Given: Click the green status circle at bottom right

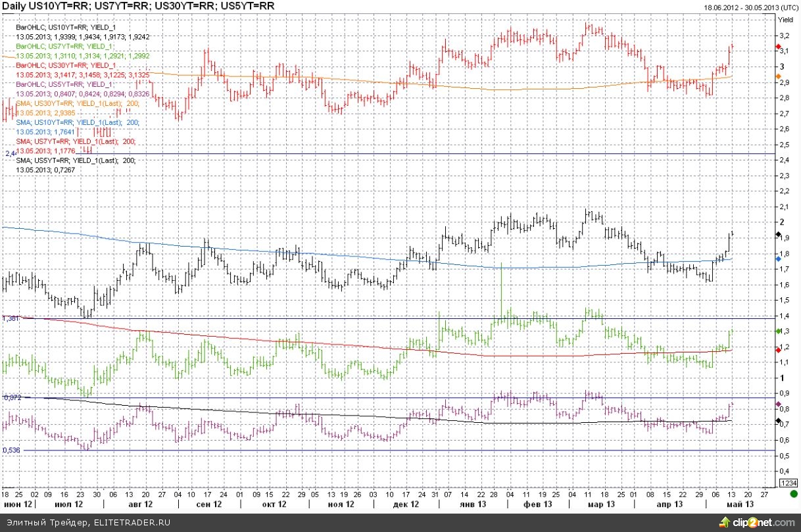Looking at the screenshot, I should pos(792,494).
